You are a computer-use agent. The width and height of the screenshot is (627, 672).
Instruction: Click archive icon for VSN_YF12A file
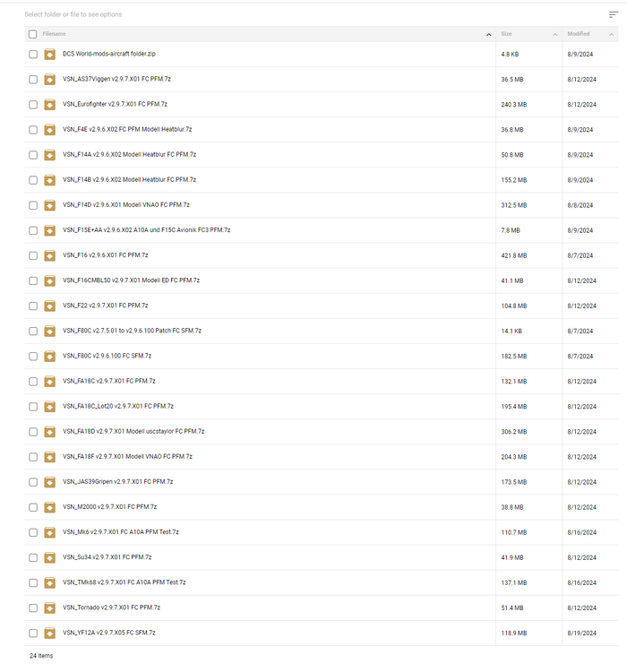[50, 633]
